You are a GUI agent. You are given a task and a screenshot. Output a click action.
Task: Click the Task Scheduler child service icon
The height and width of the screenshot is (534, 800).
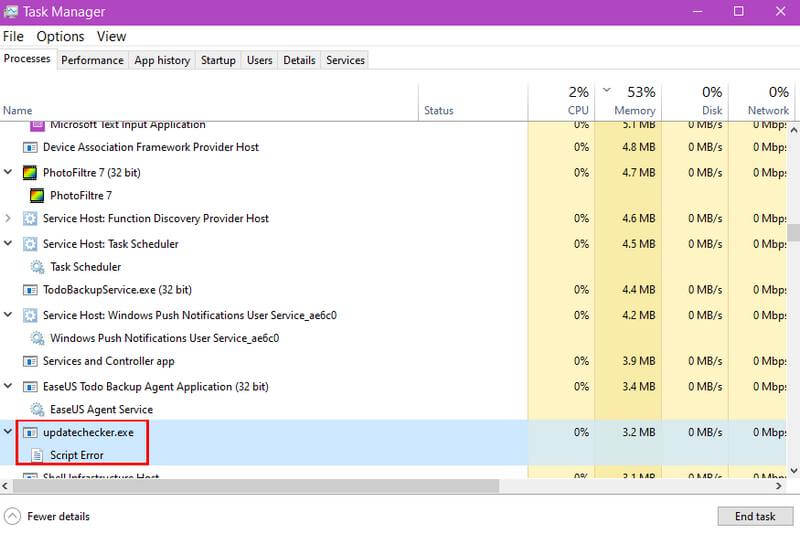point(37,267)
